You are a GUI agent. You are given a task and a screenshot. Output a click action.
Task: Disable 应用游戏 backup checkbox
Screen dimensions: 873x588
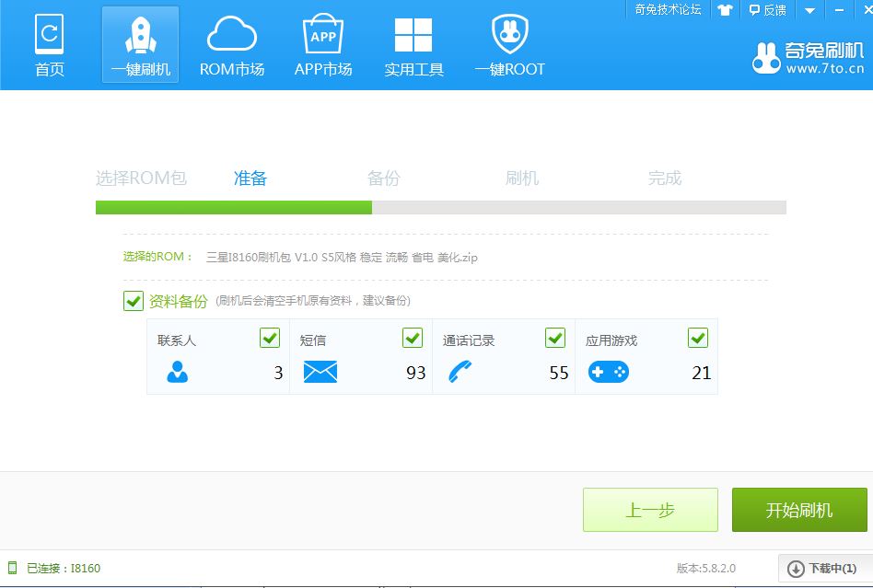698,338
